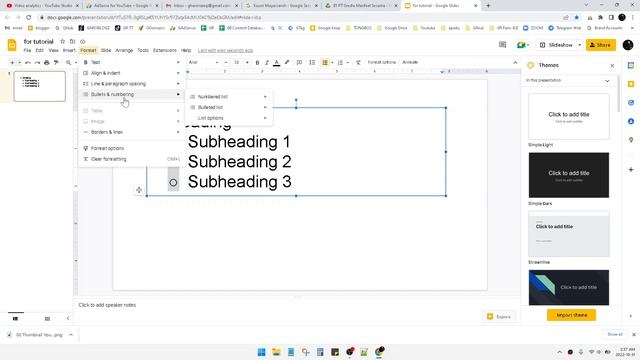The image size is (640, 360).
Task: Expand the 'In this presentation' themes section
Action: [569, 81]
